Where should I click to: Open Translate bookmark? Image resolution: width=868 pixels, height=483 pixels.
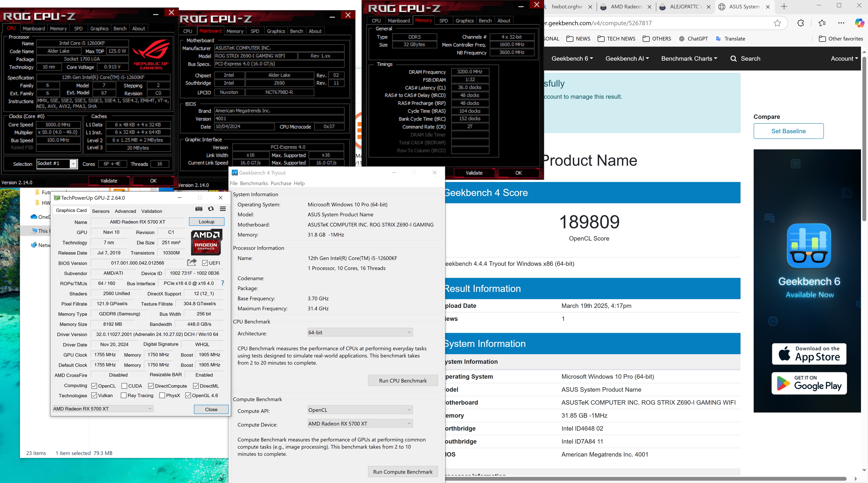pos(730,39)
